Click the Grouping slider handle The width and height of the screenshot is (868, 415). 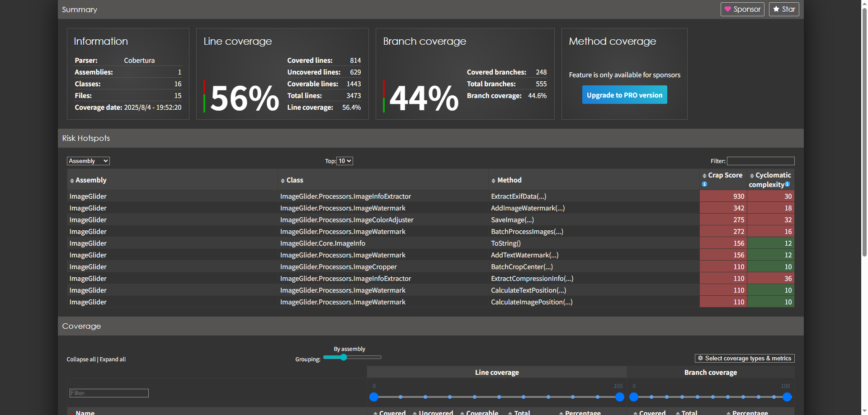344,357
